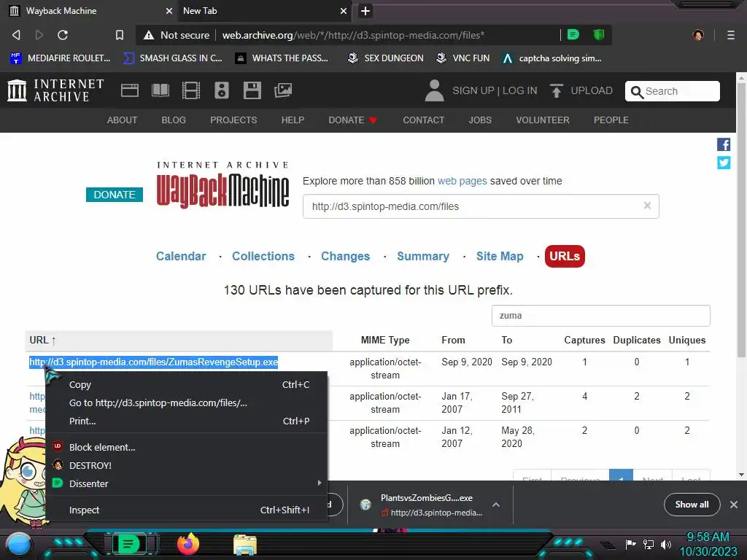Open the VOLUNTEER nav link
Image resolution: width=747 pixels, height=560 pixels.
coord(542,120)
